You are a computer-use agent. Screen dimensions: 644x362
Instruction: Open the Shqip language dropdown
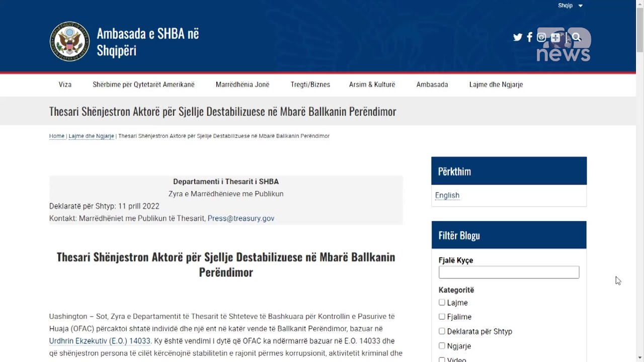(570, 6)
